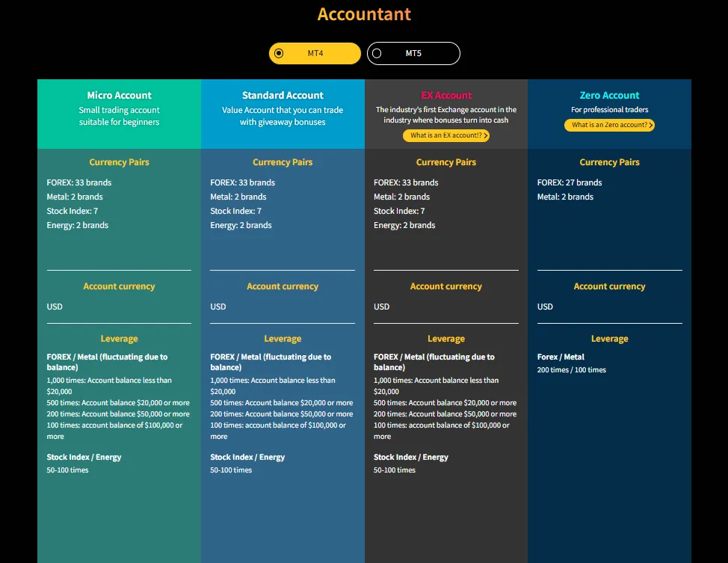Select the MT4 radio button
Viewport: 728px width, 563px height.
(280, 53)
